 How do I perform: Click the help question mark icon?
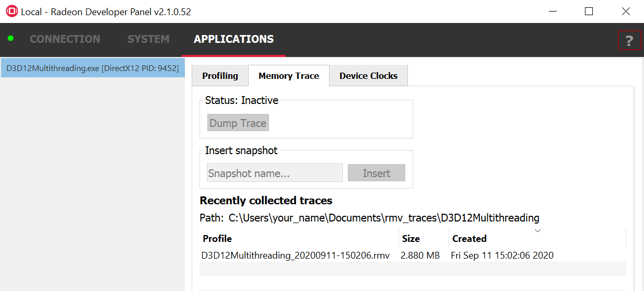tap(629, 40)
